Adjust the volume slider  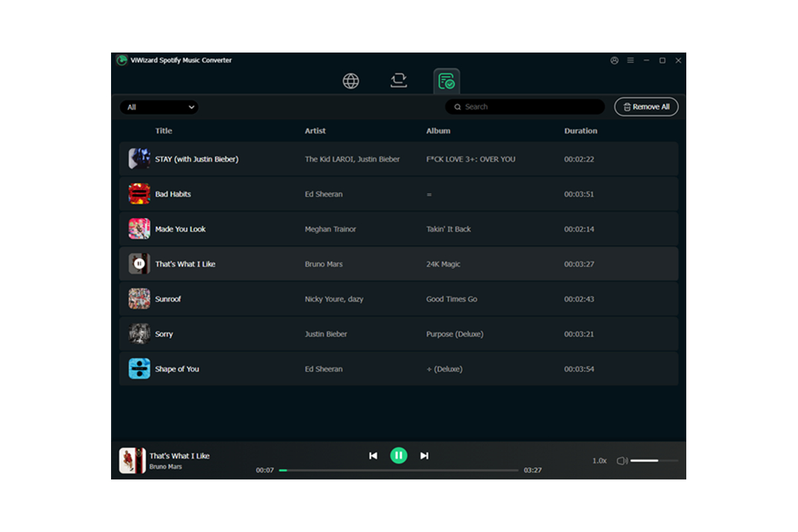click(654, 461)
